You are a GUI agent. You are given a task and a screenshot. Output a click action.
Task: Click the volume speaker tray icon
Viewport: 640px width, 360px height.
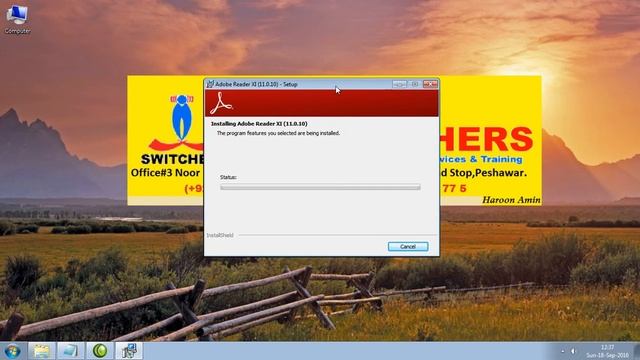coord(573,351)
